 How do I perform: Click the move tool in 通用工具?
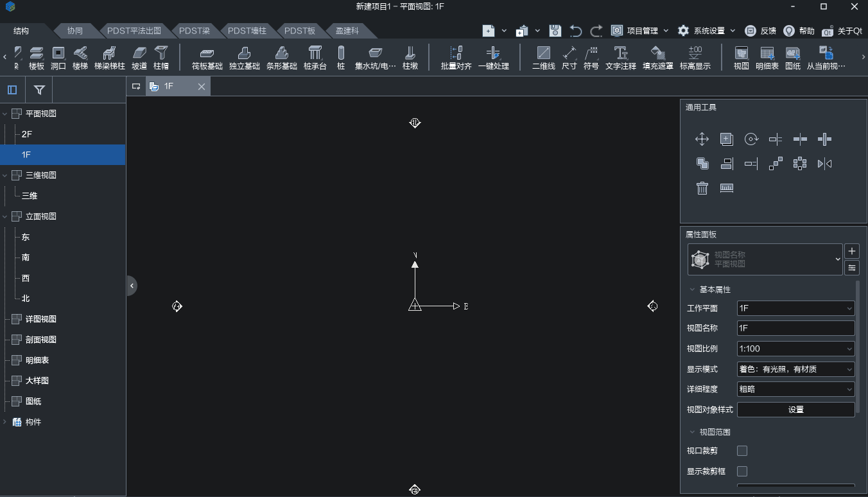(x=702, y=139)
